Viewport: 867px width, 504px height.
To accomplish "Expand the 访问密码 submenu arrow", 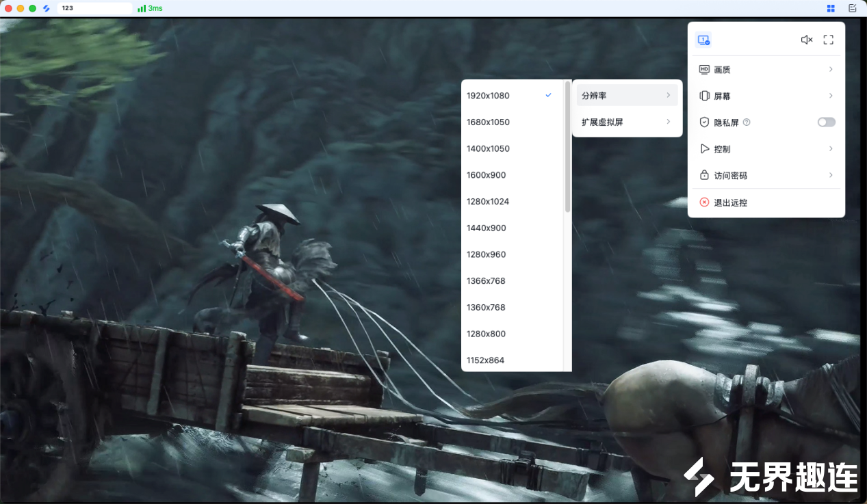I will [x=831, y=175].
